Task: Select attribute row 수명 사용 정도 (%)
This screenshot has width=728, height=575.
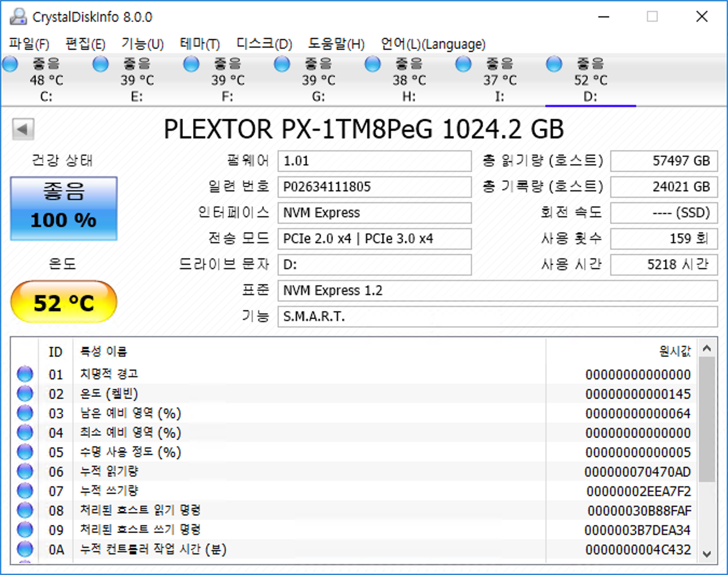Action: pyautogui.click(x=354, y=452)
